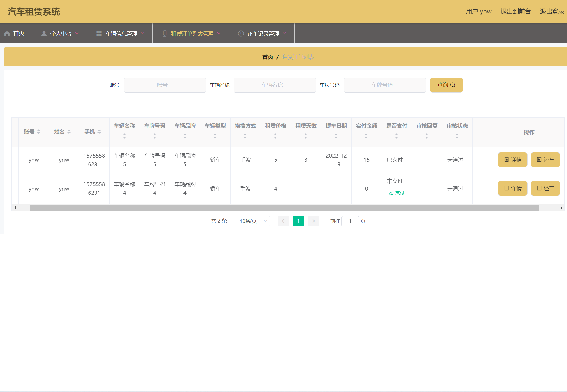Click the green 支付 edit link for the unpaid order
The width and height of the screenshot is (567, 392).
[397, 193]
